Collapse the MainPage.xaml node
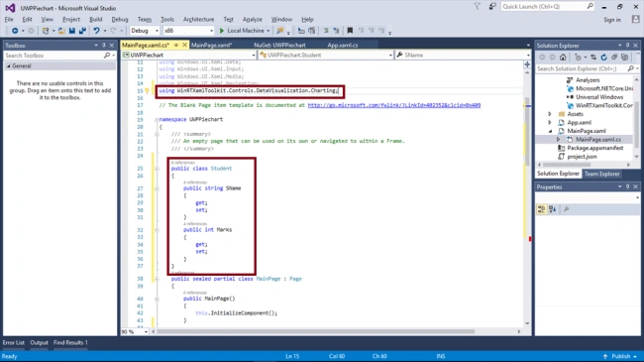The height and width of the screenshot is (362, 644). tap(550, 131)
